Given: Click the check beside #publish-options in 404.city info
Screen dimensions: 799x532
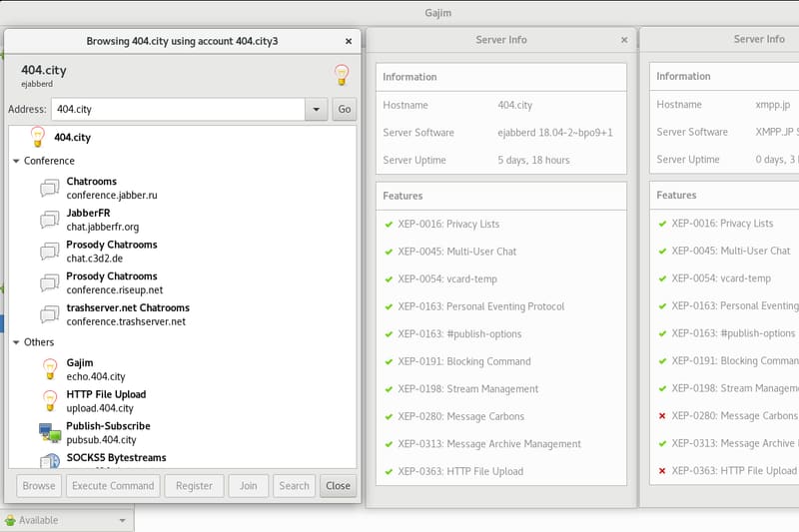Looking at the screenshot, I should pyautogui.click(x=389, y=334).
